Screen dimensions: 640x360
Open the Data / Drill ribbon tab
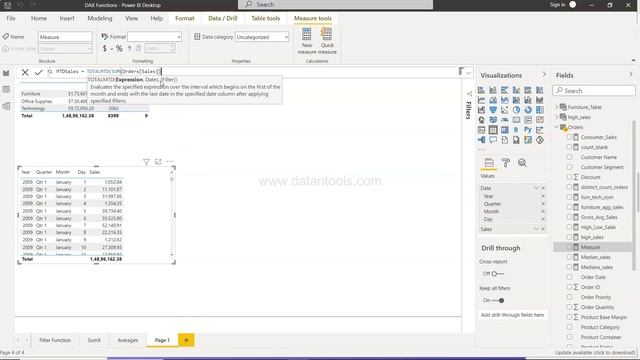pos(222,18)
